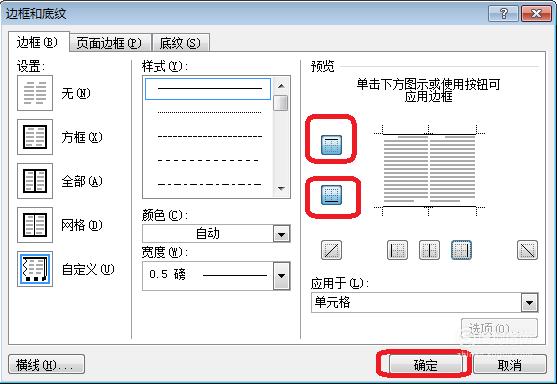
Task: Pick the 全部(A) all borders icon
Action: 35,181
